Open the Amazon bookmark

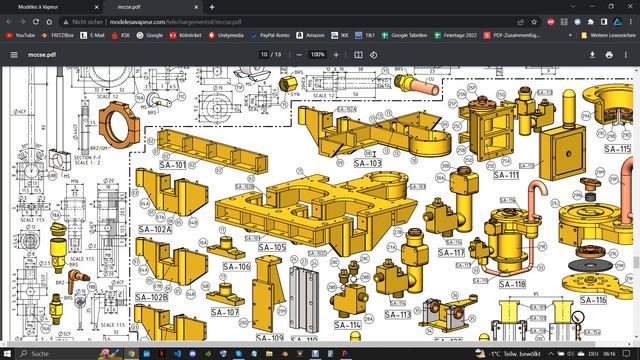[x=310, y=36]
